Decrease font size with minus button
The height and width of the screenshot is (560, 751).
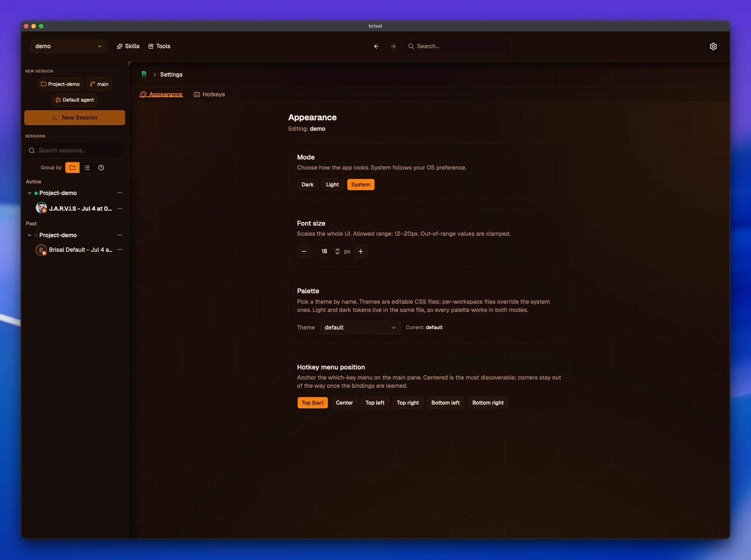point(304,251)
